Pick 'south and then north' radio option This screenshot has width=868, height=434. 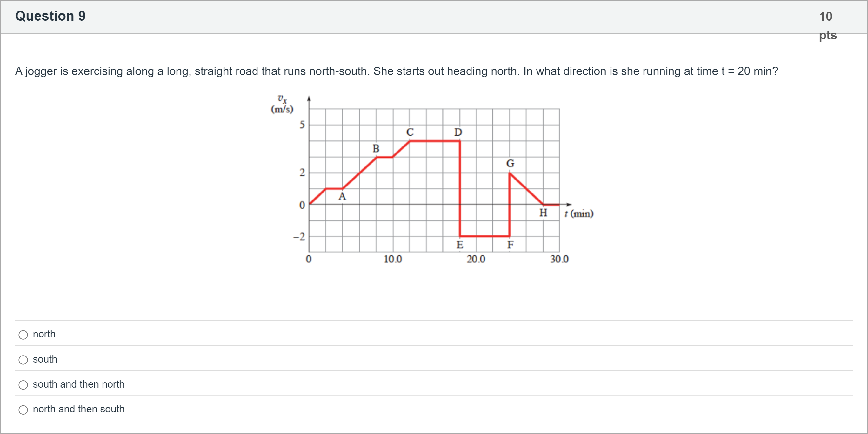pos(23,385)
